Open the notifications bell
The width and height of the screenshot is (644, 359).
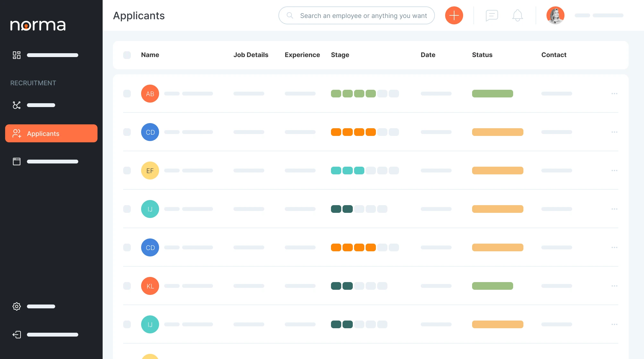tap(517, 15)
